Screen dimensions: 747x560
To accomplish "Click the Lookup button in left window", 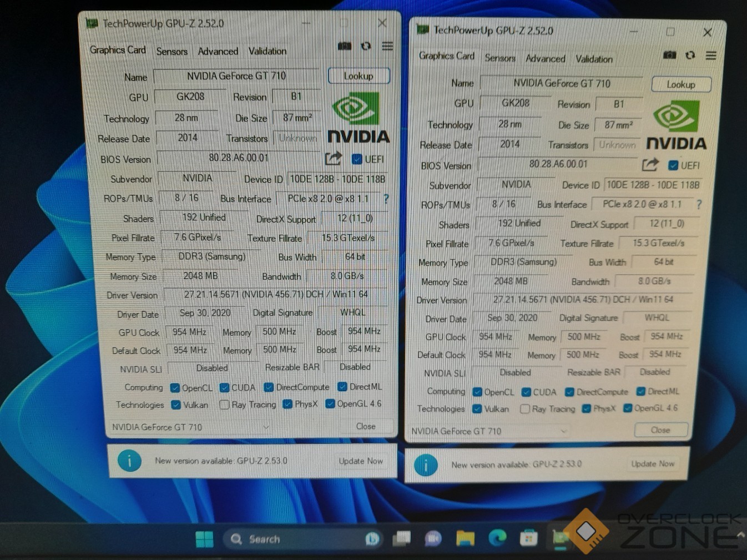I will 359,76.
